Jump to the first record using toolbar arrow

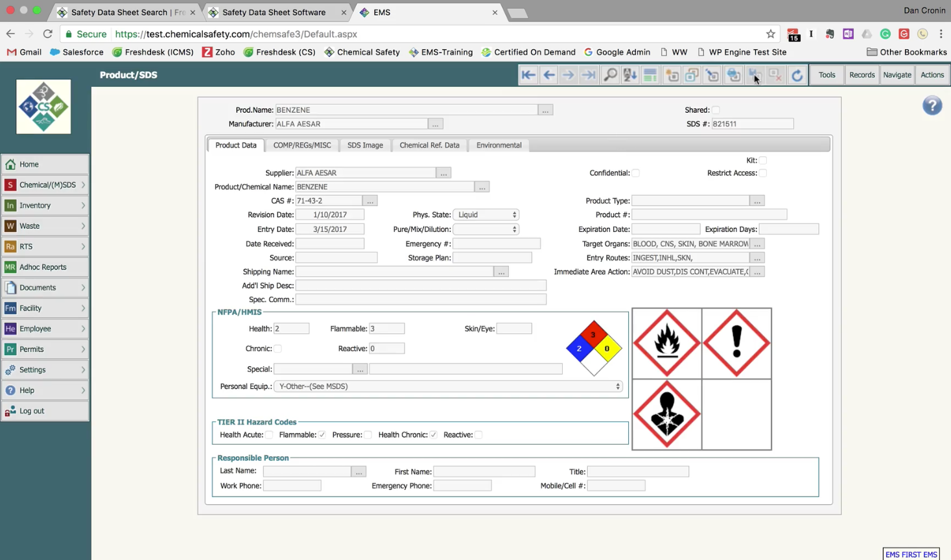(x=528, y=75)
